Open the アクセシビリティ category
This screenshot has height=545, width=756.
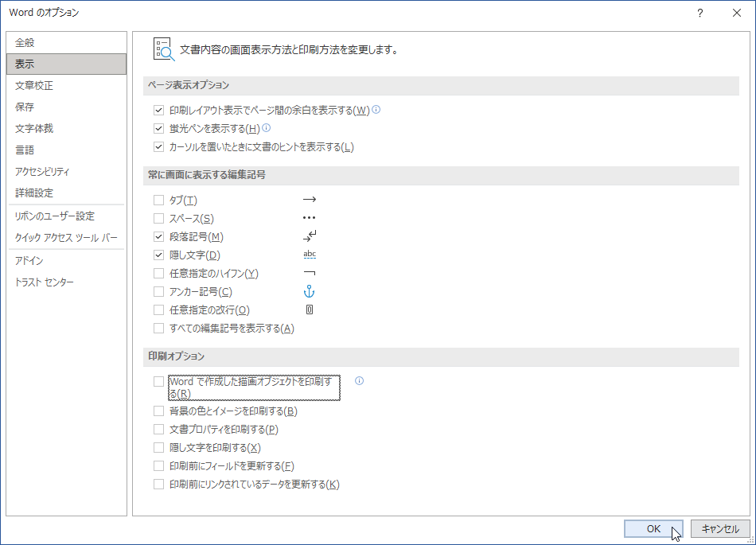pos(67,171)
